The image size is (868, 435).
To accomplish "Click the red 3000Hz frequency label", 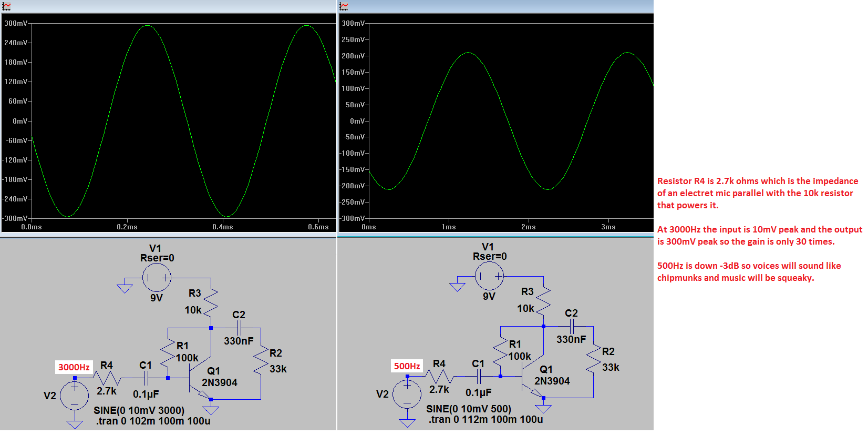I will click(x=74, y=367).
